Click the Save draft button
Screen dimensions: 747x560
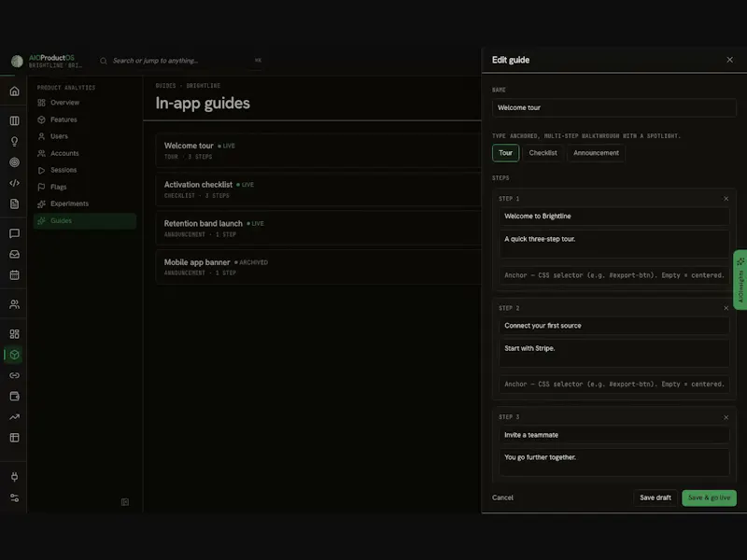coord(655,497)
